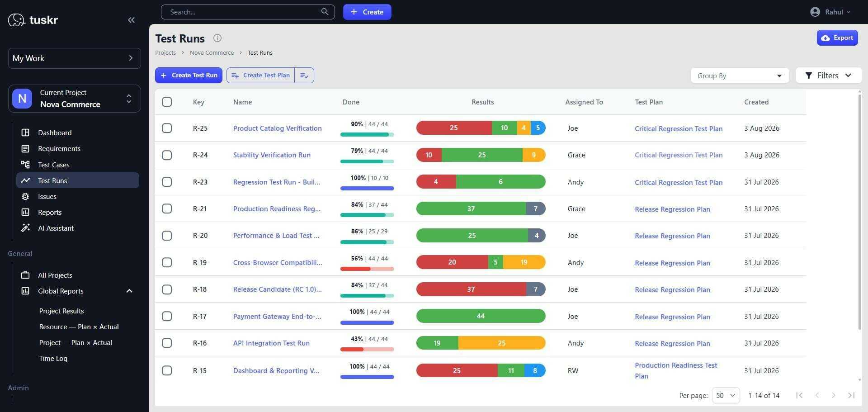Go to last page of results
This screenshot has height=412, width=868.
coord(851,395)
